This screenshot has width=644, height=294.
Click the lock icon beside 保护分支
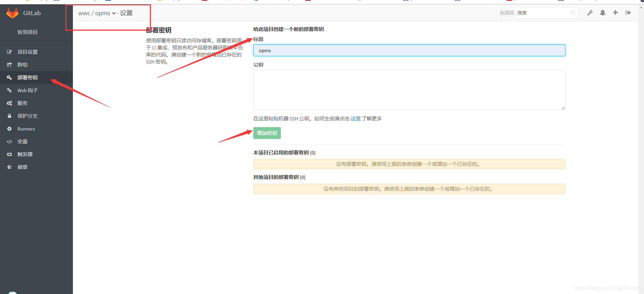point(9,116)
